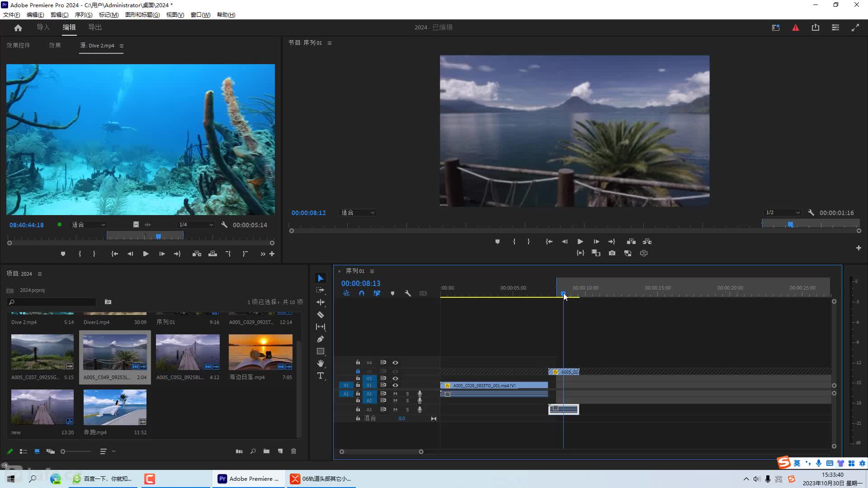
Task: Select the Pen tool
Action: click(321, 339)
